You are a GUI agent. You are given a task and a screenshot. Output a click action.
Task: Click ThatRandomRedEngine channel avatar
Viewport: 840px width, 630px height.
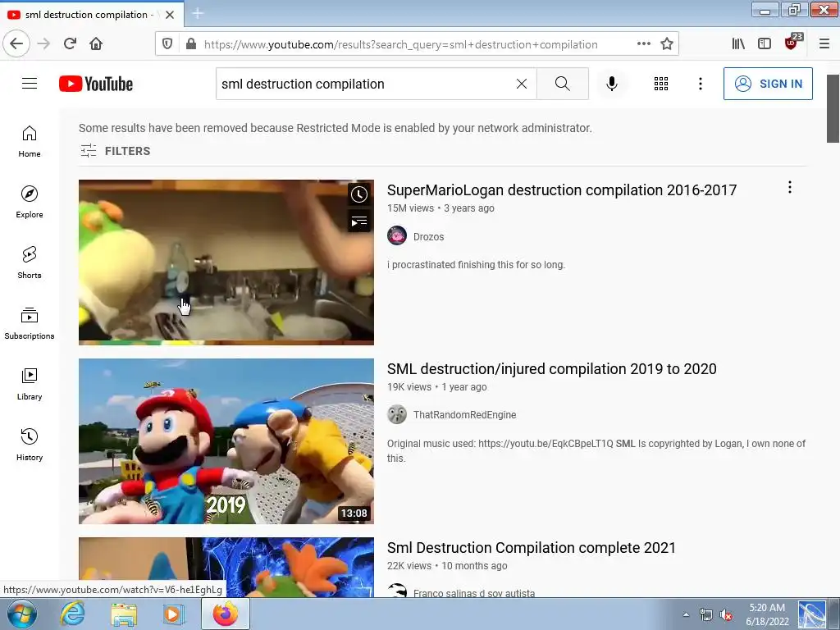coord(397,414)
